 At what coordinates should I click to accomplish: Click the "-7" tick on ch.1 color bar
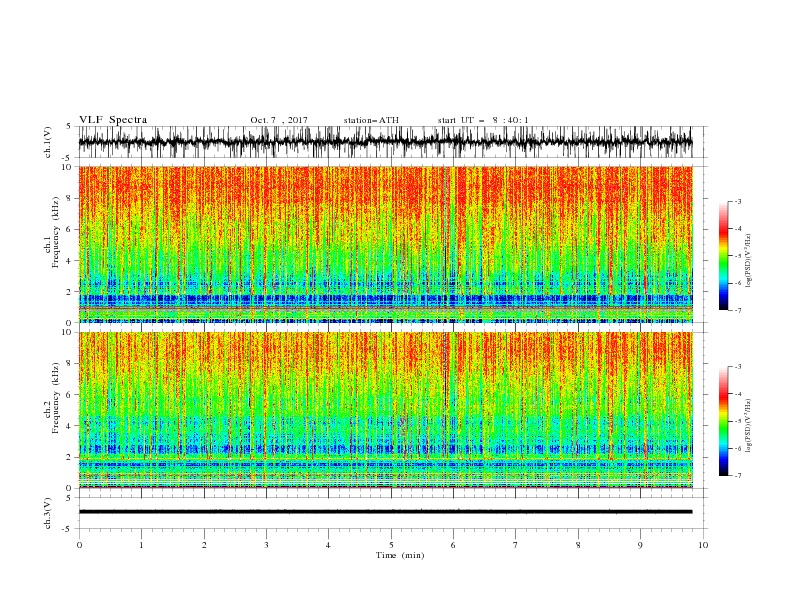click(x=738, y=310)
